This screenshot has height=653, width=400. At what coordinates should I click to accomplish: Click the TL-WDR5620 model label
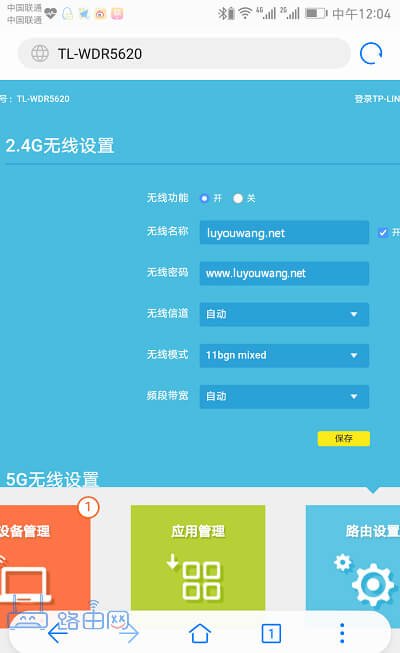[43, 99]
